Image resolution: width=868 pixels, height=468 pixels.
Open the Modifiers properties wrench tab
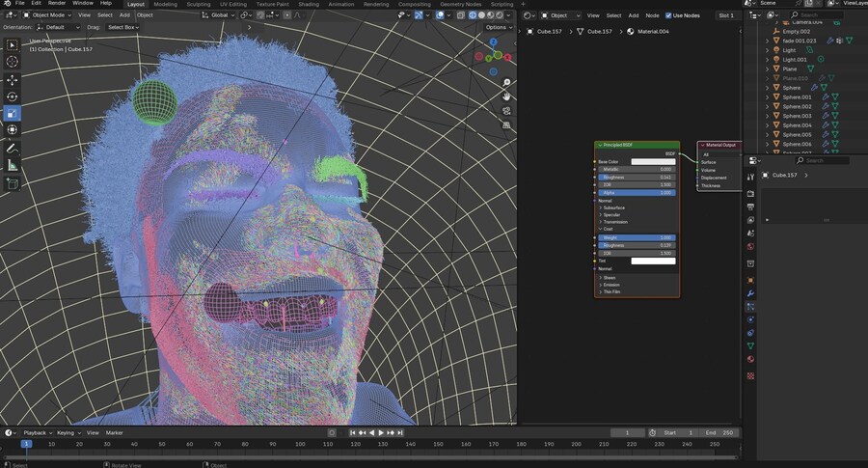[750, 293]
